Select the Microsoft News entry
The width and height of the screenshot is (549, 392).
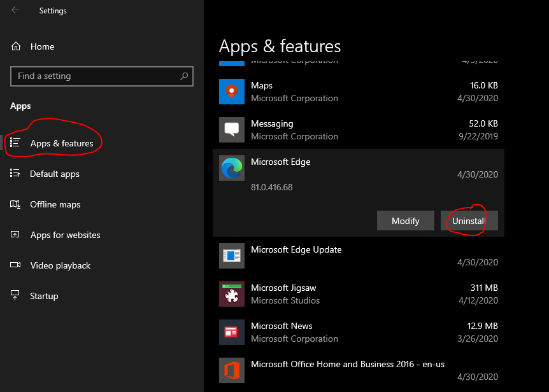tap(359, 332)
